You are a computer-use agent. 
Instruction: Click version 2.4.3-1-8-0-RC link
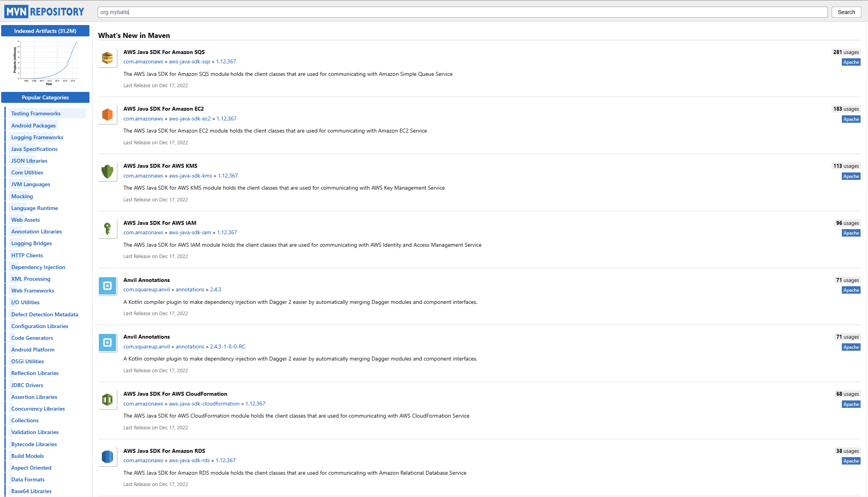(227, 346)
